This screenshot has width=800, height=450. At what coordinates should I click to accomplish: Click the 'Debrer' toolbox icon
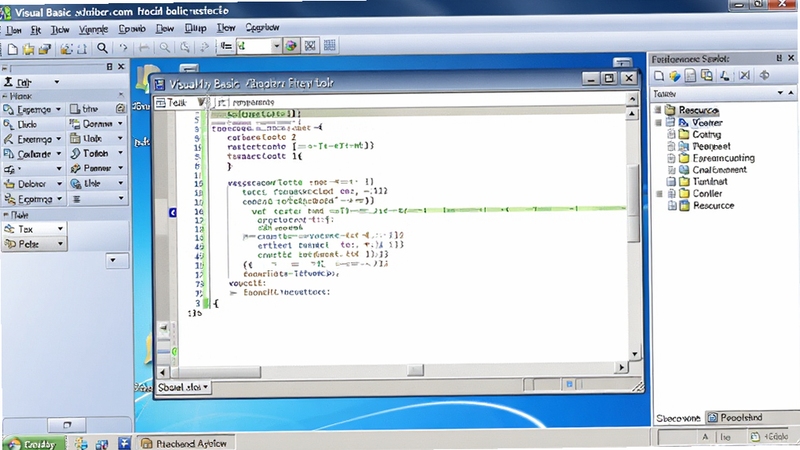coord(9,184)
